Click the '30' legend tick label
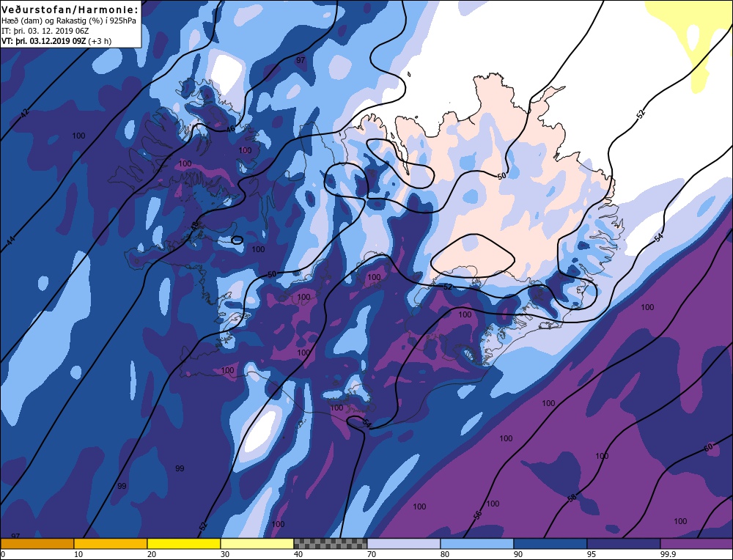 click(x=225, y=554)
